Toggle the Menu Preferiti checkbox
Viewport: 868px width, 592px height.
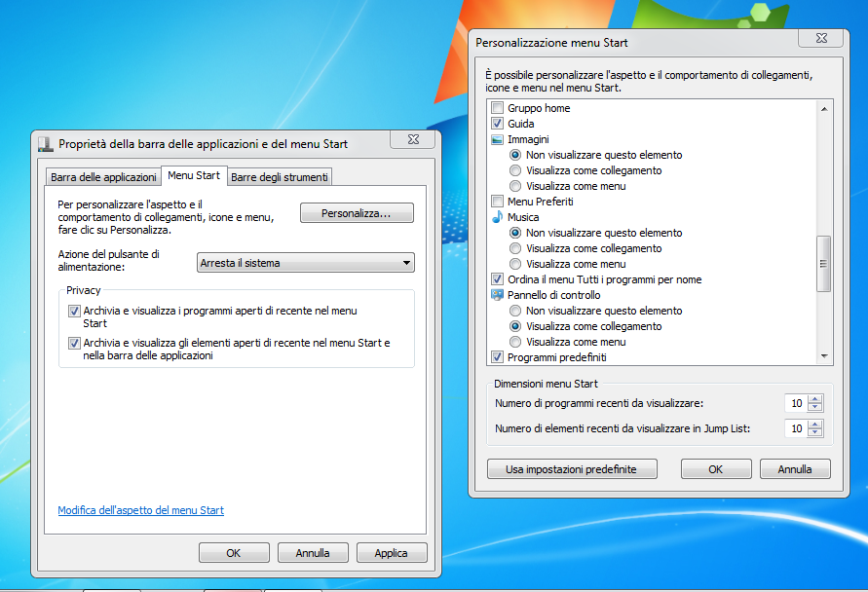[x=498, y=202]
